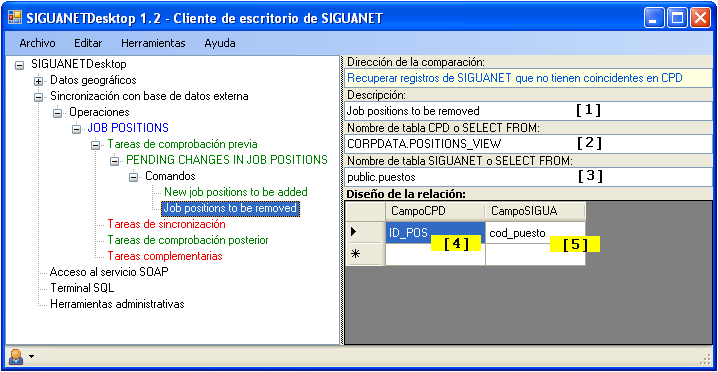
Task: Select Tareas de sincronización item
Action: point(167,224)
